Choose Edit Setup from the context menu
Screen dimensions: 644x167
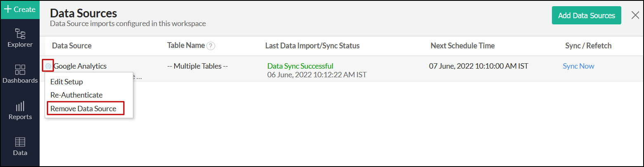pyautogui.click(x=66, y=82)
